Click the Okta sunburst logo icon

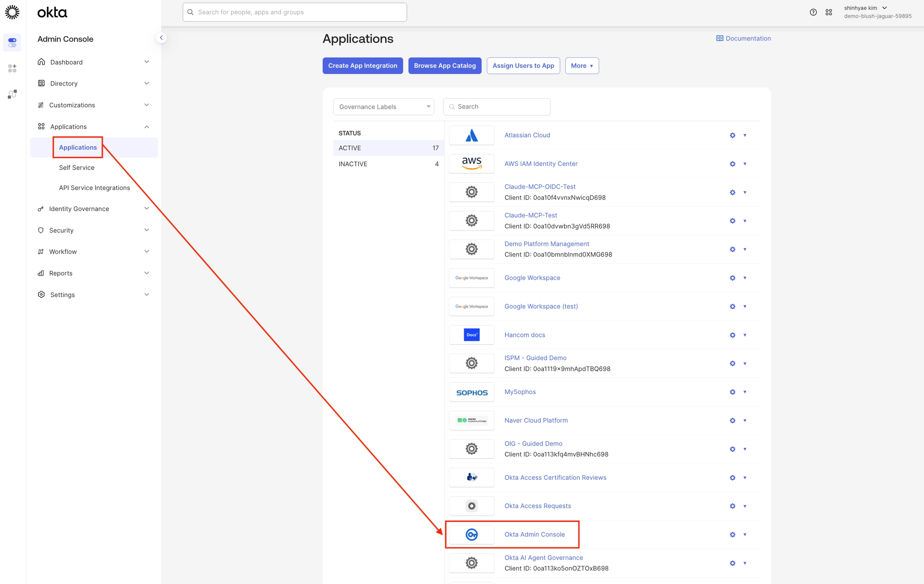point(12,12)
